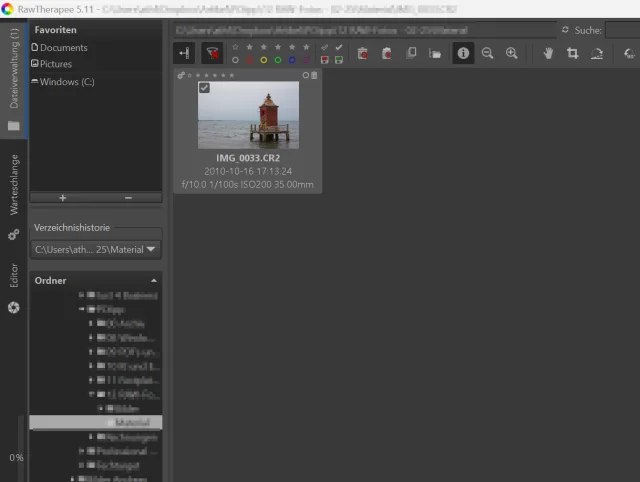
Task: Switch to the Editor tab
Action: (14, 276)
